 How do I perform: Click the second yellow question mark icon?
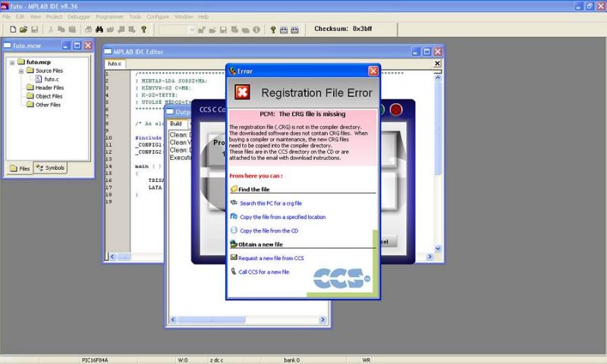pyautogui.click(x=272, y=30)
